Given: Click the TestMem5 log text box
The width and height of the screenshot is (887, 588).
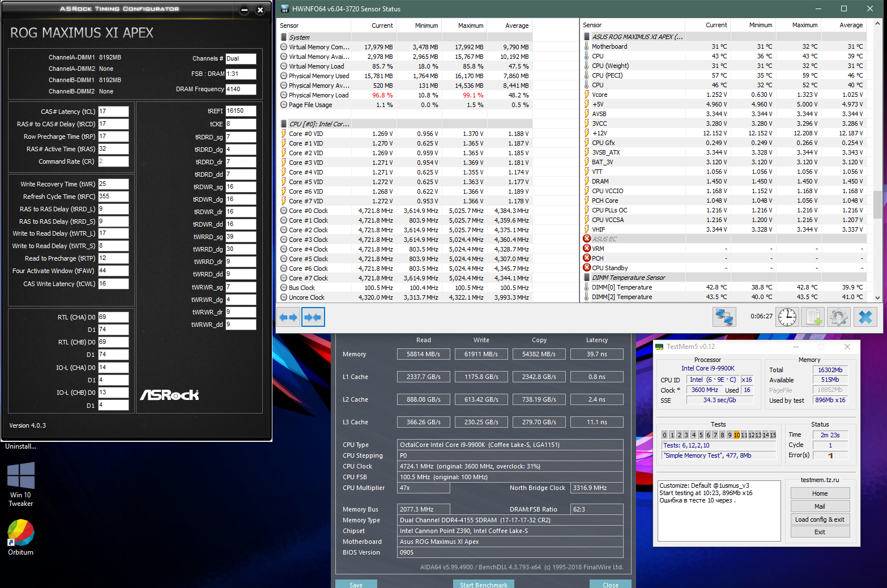Looking at the screenshot, I should tap(719, 511).
